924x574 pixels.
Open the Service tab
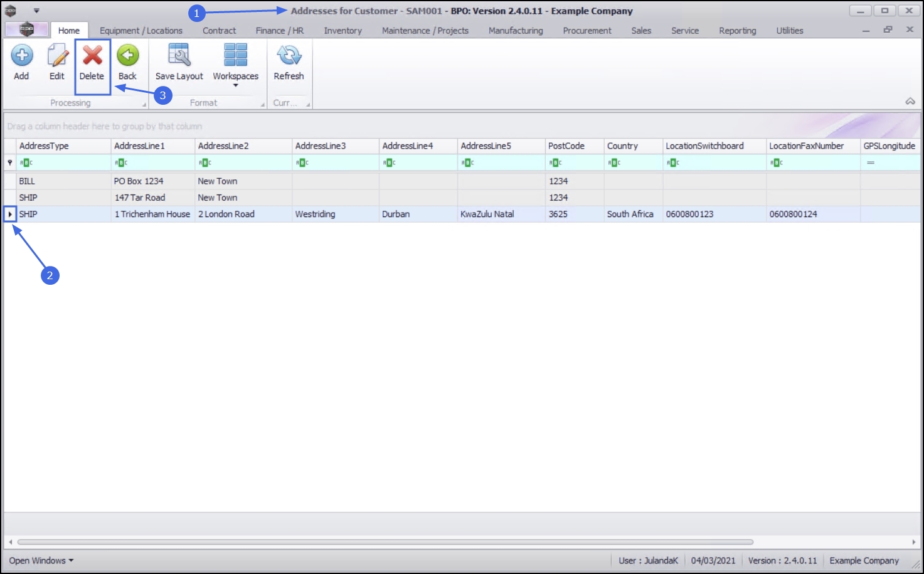pos(685,30)
